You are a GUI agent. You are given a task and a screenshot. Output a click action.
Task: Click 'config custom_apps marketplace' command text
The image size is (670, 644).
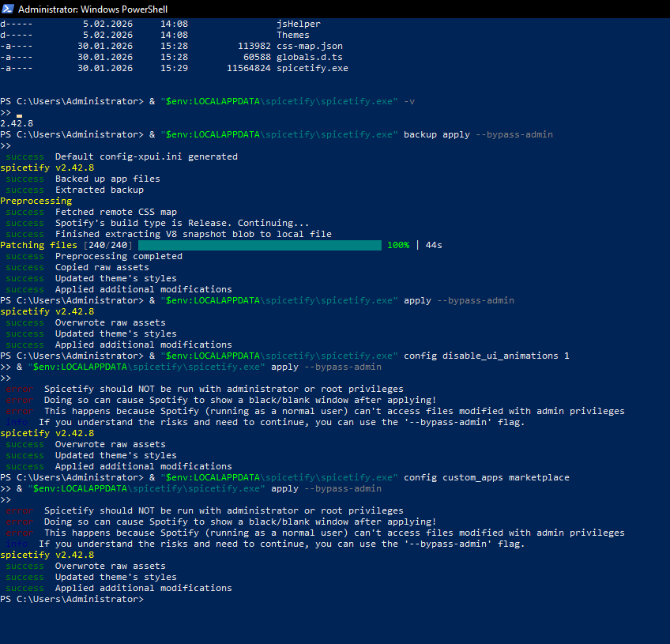pyautogui.click(x=486, y=478)
